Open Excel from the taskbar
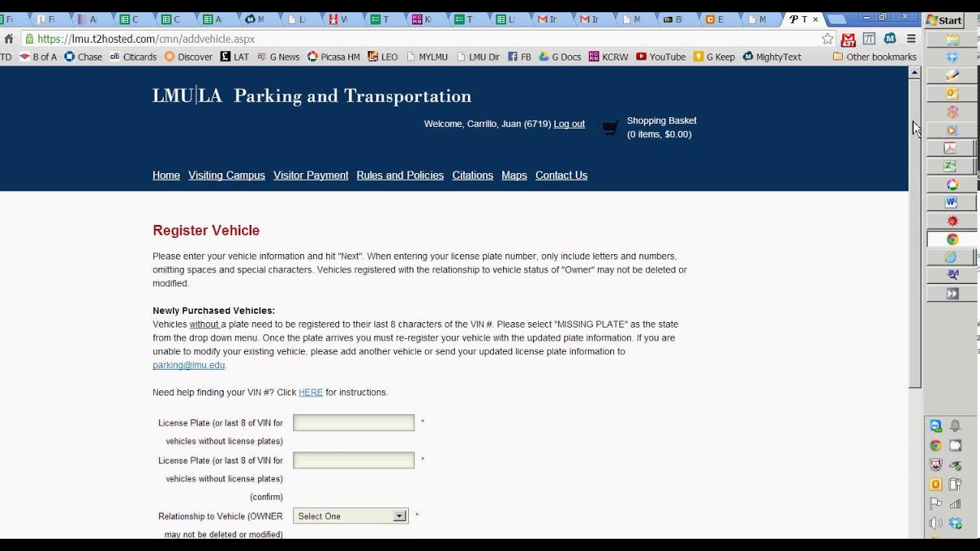This screenshot has height=551, width=980. (x=950, y=166)
